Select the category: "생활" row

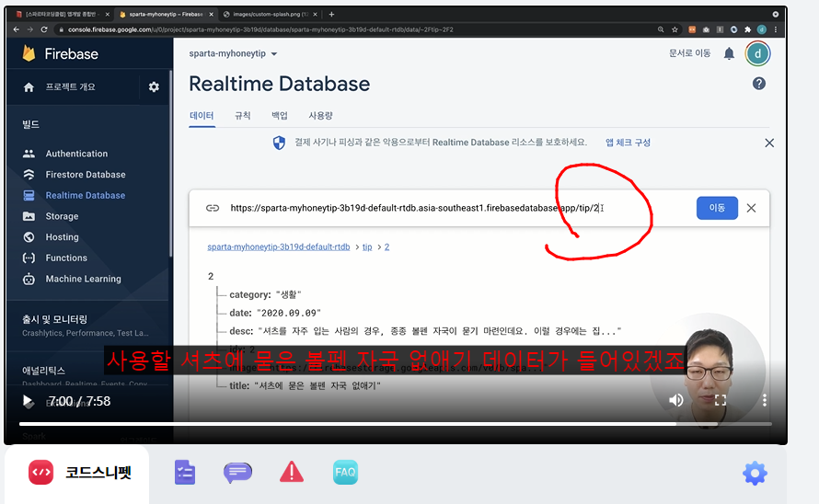point(265,294)
